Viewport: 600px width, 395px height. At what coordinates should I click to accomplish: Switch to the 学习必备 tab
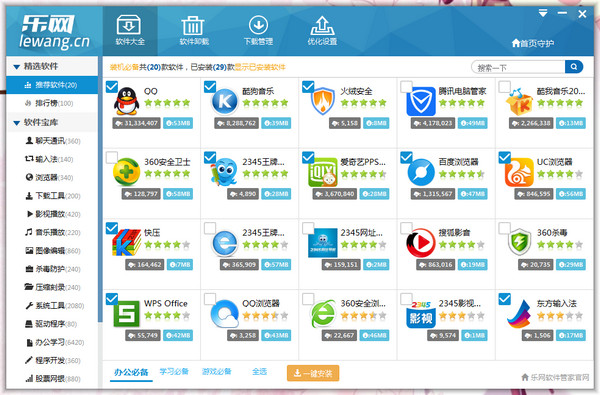(174, 372)
